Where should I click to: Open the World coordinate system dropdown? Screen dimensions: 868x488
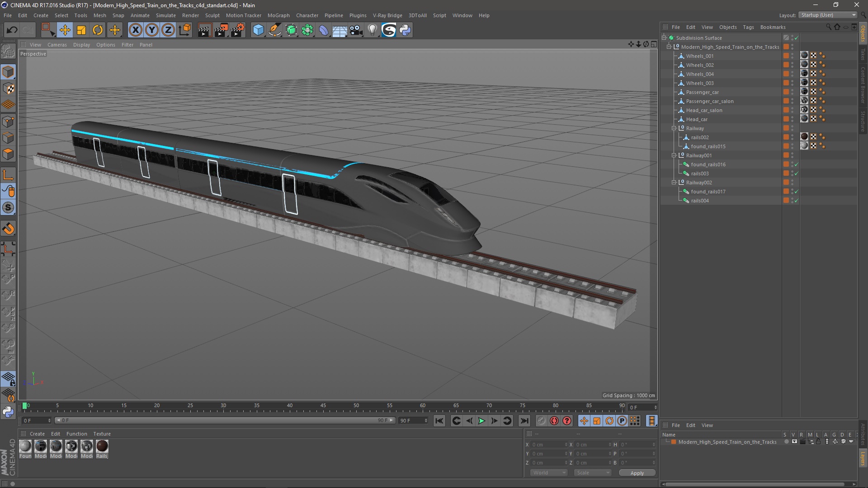pos(549,473)
